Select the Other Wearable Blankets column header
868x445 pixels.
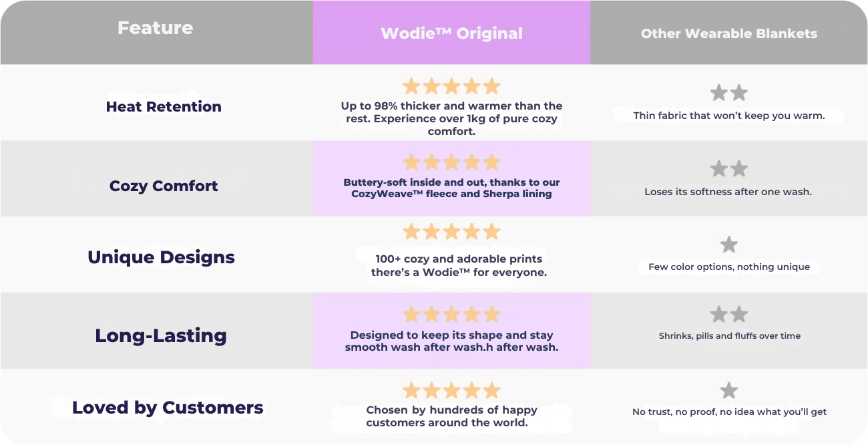[728, 33]
